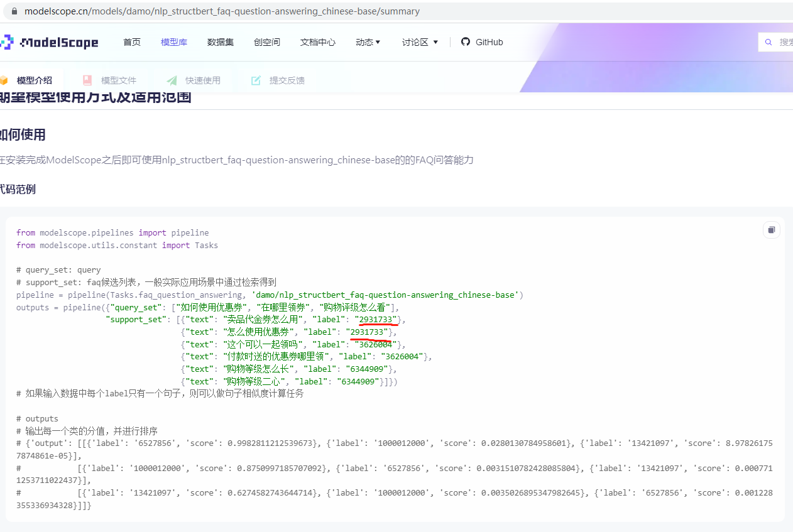Click the comment about 句子相似度计算任务
The width and height of the screenshot is (793, 532).
(160, 394)
